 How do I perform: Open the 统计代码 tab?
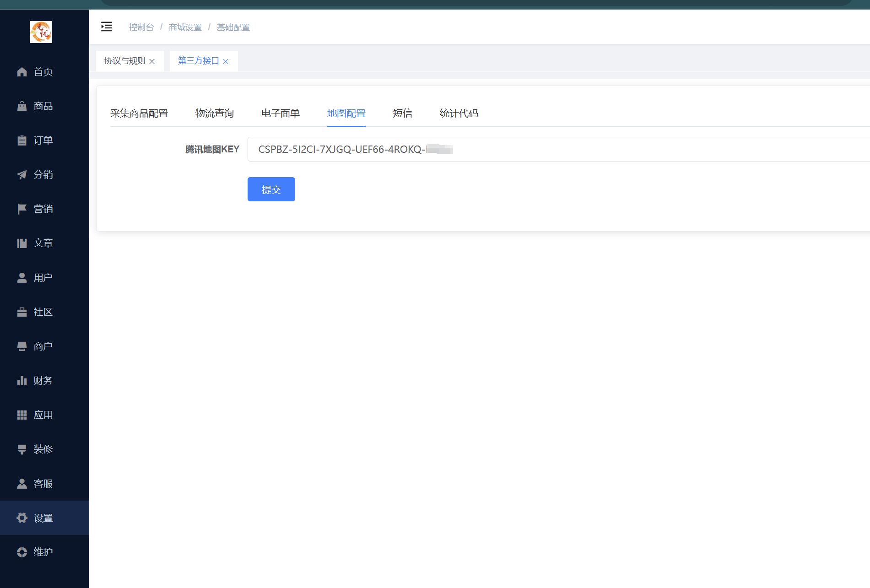[459, 113]
